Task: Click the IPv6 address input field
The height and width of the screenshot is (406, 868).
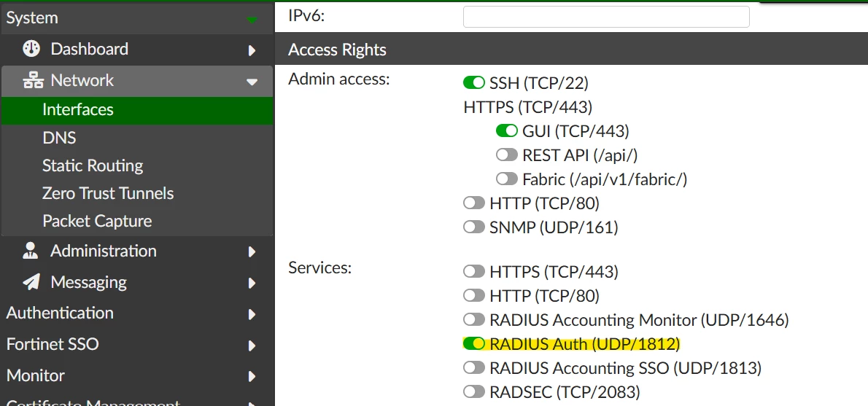Action: click(606, 17)
